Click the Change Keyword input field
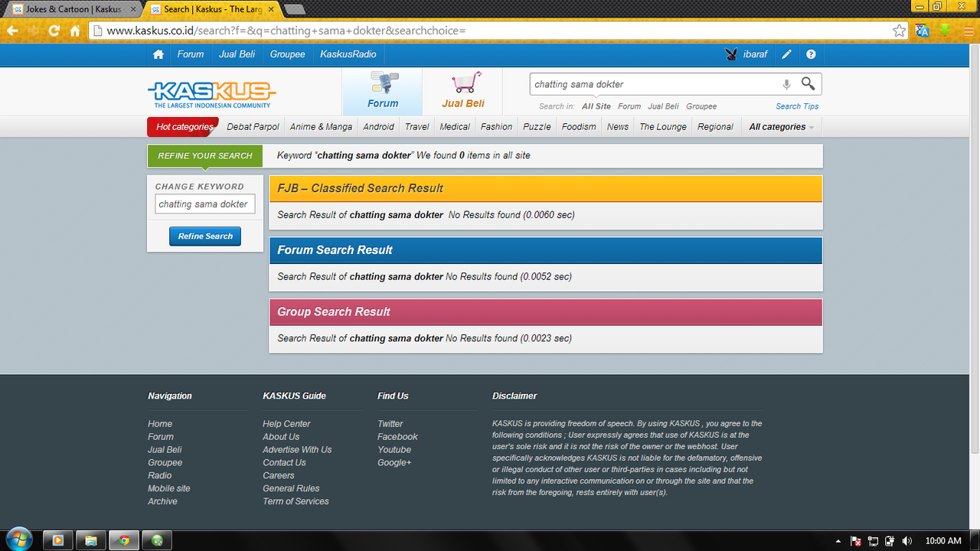This screenshot has width=980, height=551. 205,204
